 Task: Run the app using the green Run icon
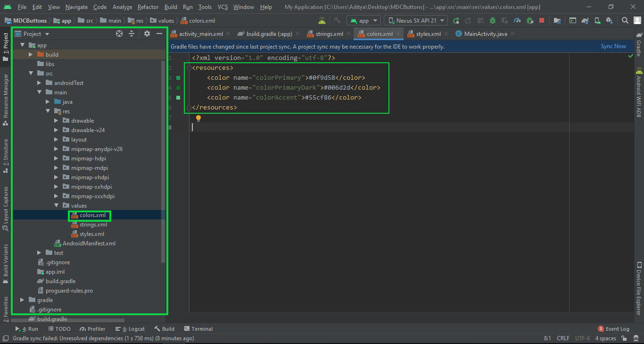(456, 20)
